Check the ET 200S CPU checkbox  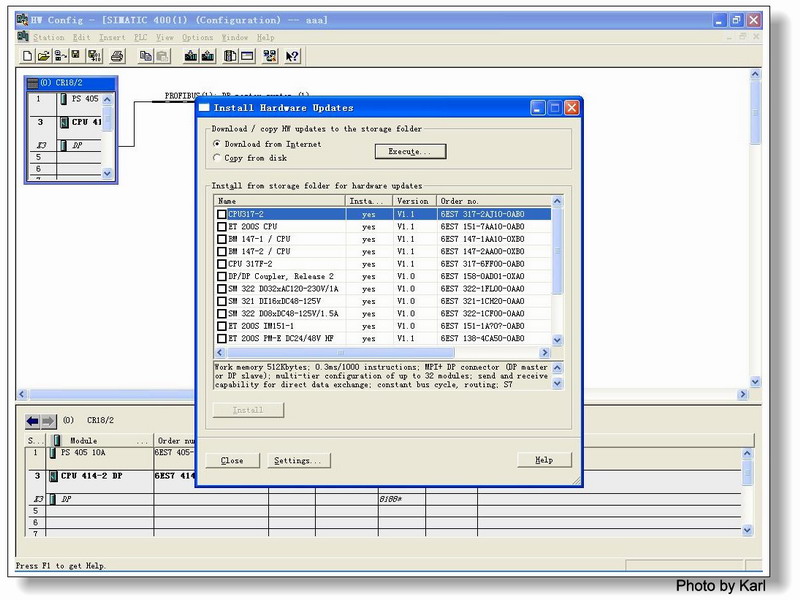point(222,227)
